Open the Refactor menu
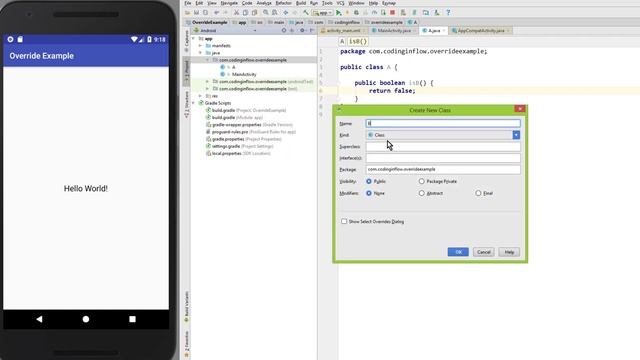Image resolution: width=640 pixels, height=360 pixels. pyautogui.click(x=284, y=3)
